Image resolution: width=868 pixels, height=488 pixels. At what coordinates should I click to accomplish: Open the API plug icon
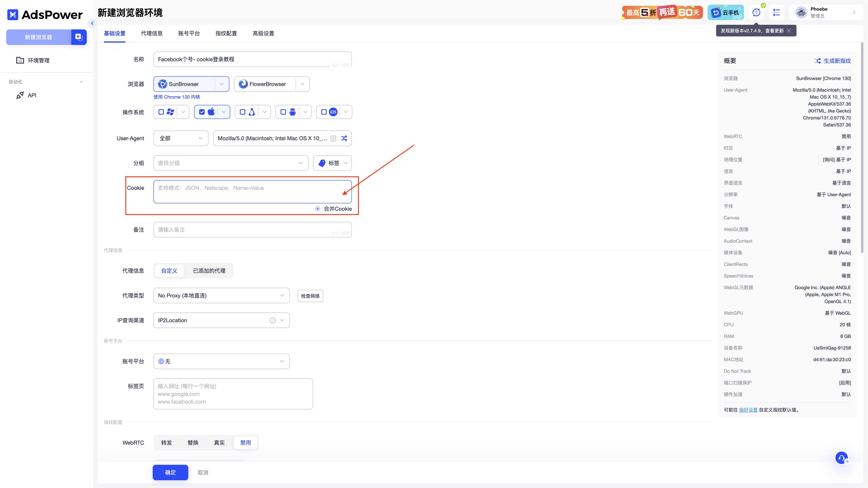point(20,95)
